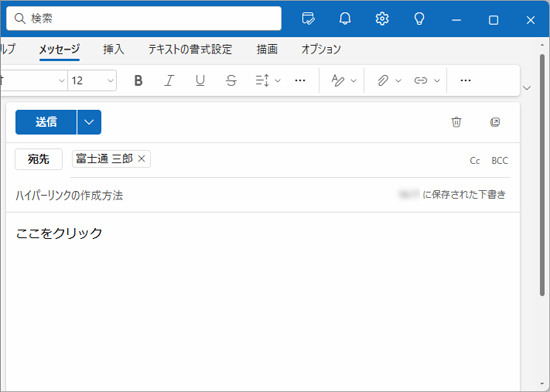Open more formatting options ellipsis
This screenshot has height=392, width=550.
click(x=300, y=81)
